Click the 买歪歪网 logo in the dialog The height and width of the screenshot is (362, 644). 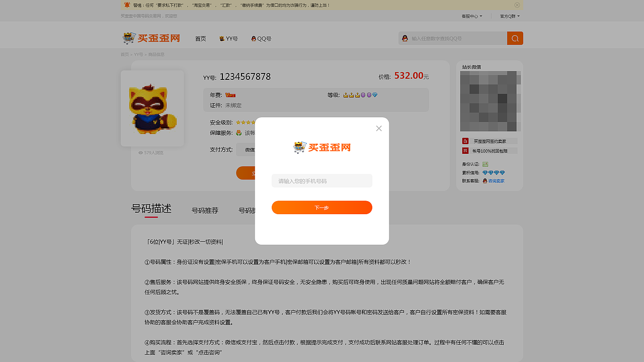point(322,147)
